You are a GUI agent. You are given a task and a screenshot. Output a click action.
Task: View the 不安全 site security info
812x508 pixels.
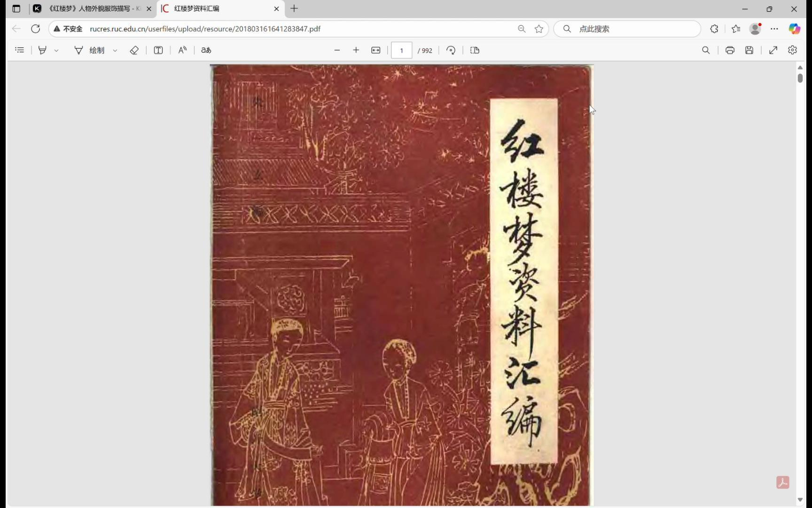68,29
